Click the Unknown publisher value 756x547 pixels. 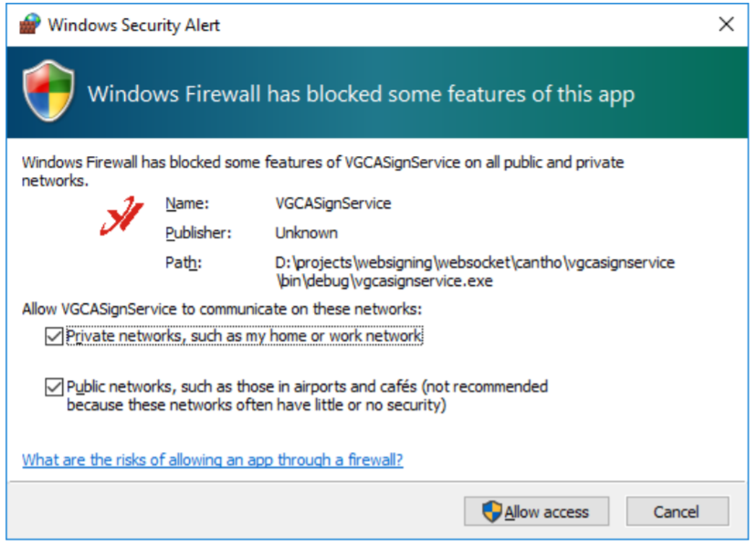306,233
